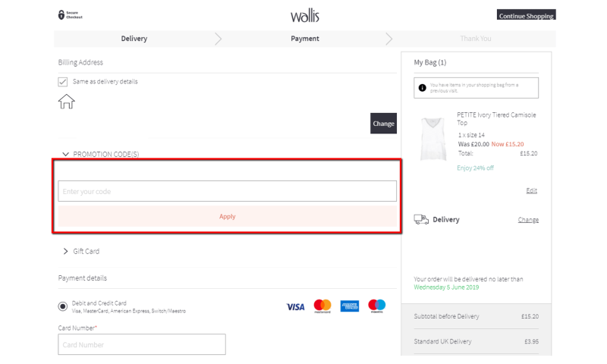Click the wallis logo

[305, 15]
